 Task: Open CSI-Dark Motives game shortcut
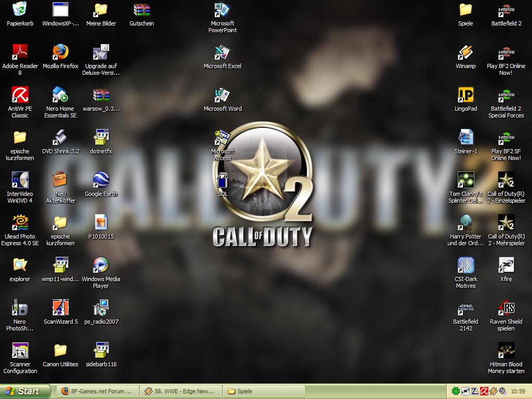tap(465, 265)
